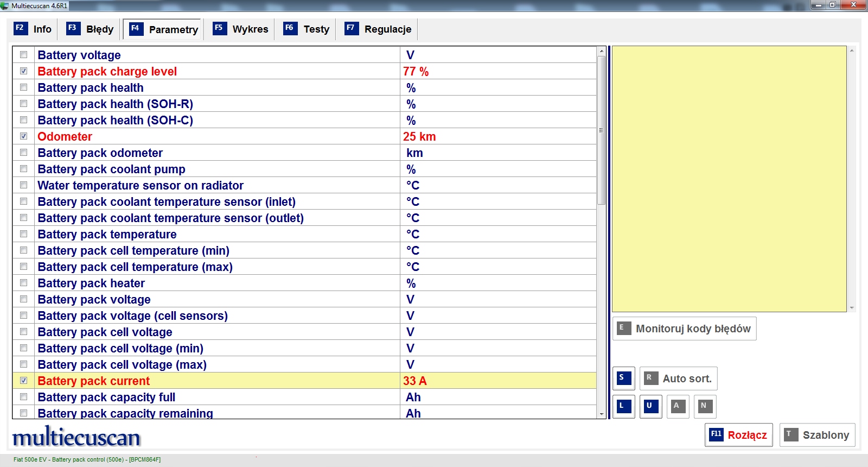Click the S key button
This screenshot has width=868, height=467.
[624, 378]
